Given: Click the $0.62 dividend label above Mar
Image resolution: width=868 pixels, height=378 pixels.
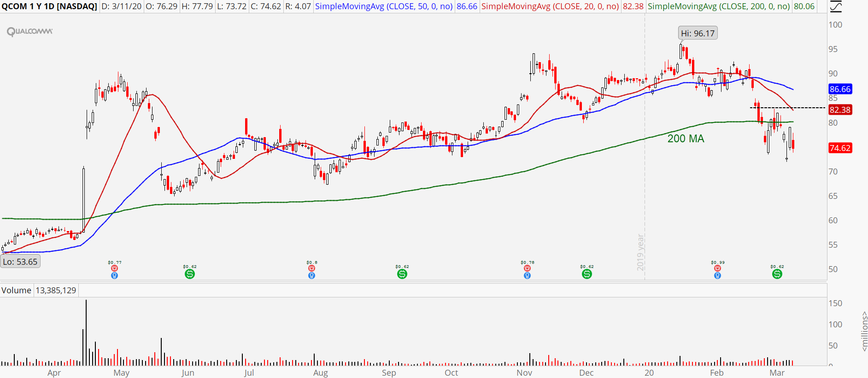Looking at the screenshot, I should pyautogui.click(x=777, y=267).
